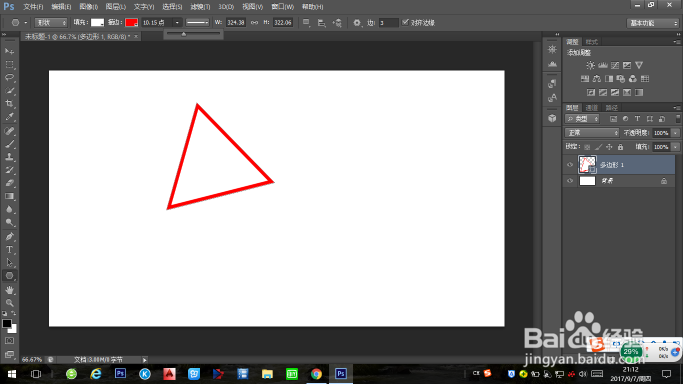683x384 pixels.
Task: Open the 基本功能 workspace dropdown
Action: click(x=653, y=23)
